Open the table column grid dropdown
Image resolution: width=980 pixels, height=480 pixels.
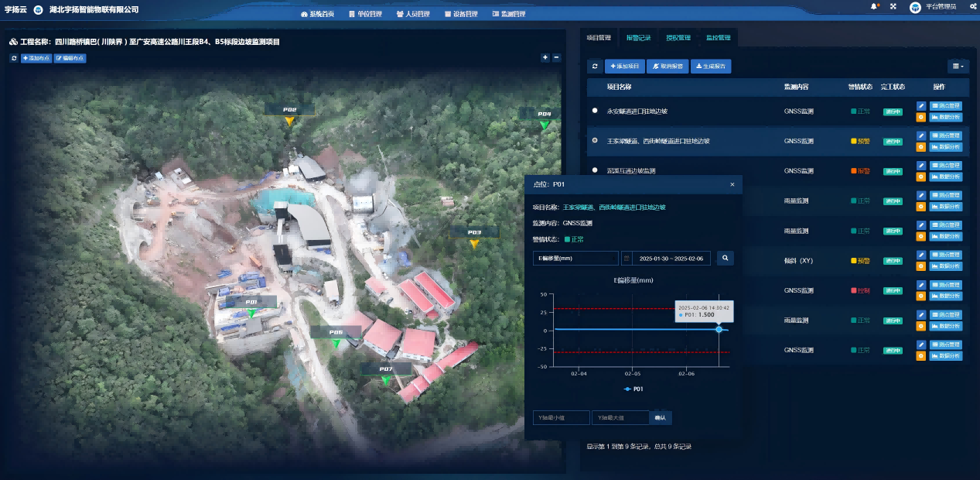tap(958, 67)
